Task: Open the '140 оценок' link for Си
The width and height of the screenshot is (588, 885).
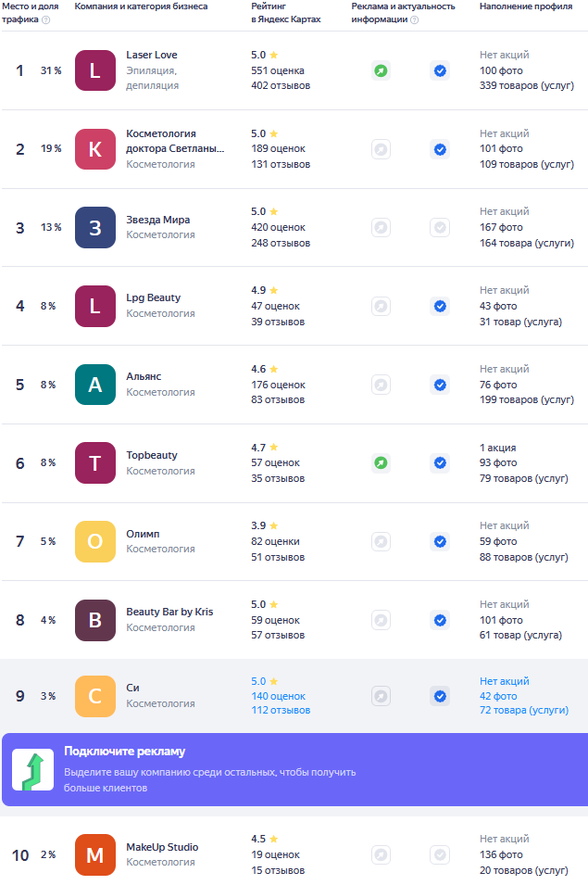Action: pos(279,696)
